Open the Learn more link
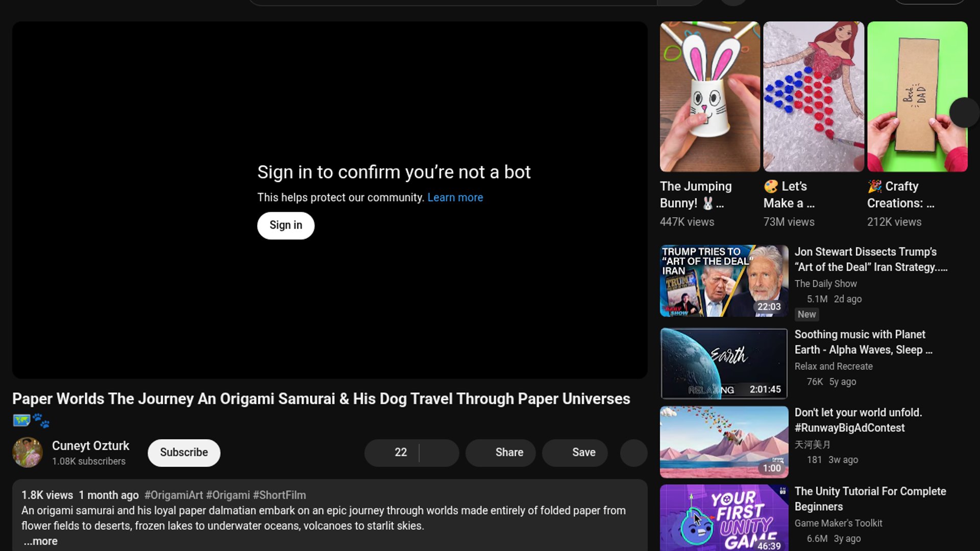The height and width of the screenshot is (551, 980). coord(455,197)
